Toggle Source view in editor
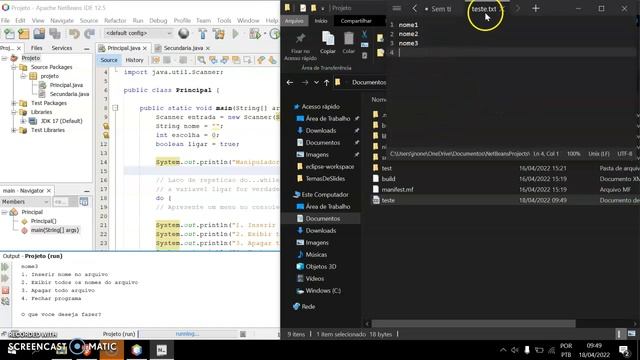Screen dimensions: 640x360 [x=109, y=60]
